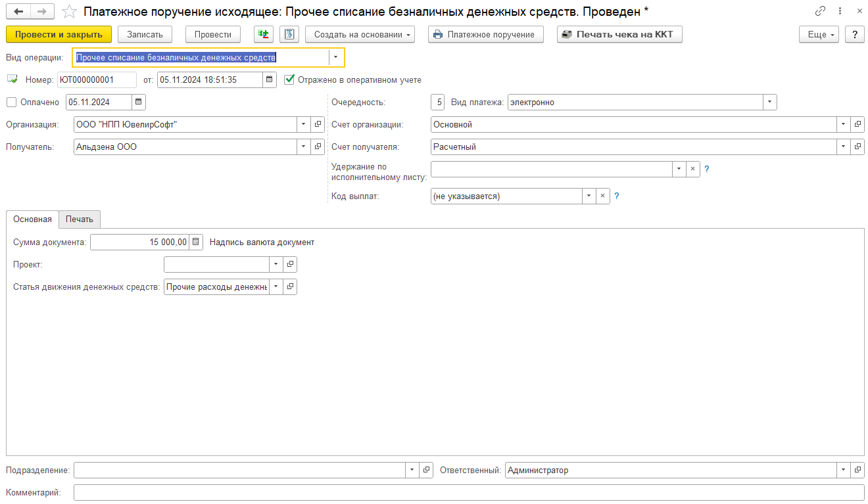Clear the Код выплат field
Screen dimensions: 868x504
[x=602, y=196]
